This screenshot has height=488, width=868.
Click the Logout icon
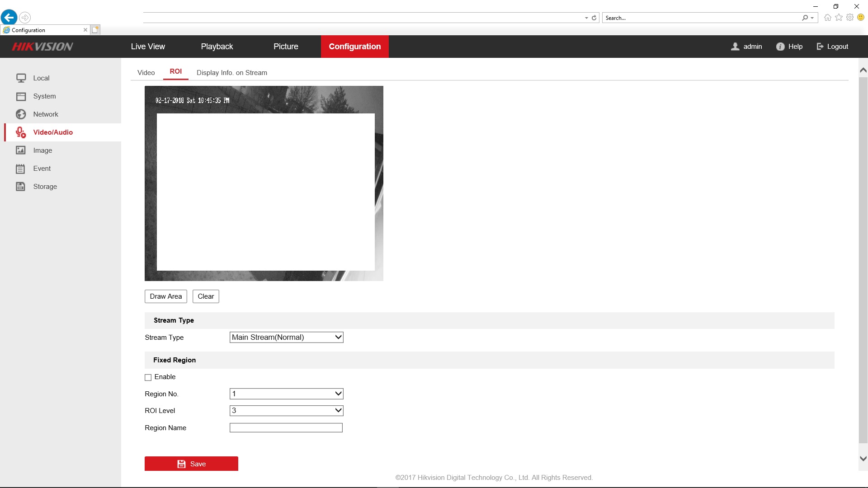tap(820, 47)
